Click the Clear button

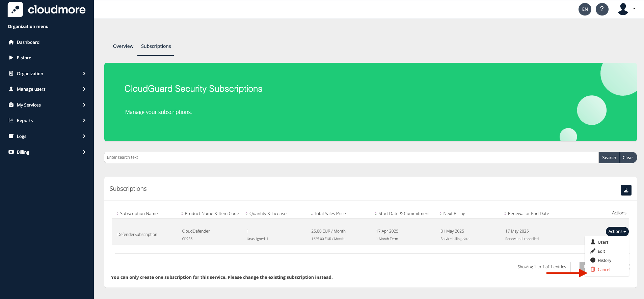point(627,157)
